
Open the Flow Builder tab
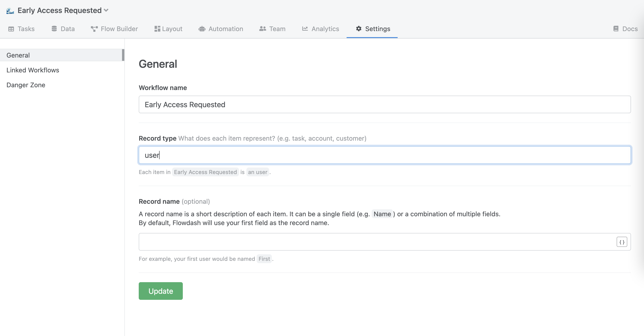coord(114,29)
